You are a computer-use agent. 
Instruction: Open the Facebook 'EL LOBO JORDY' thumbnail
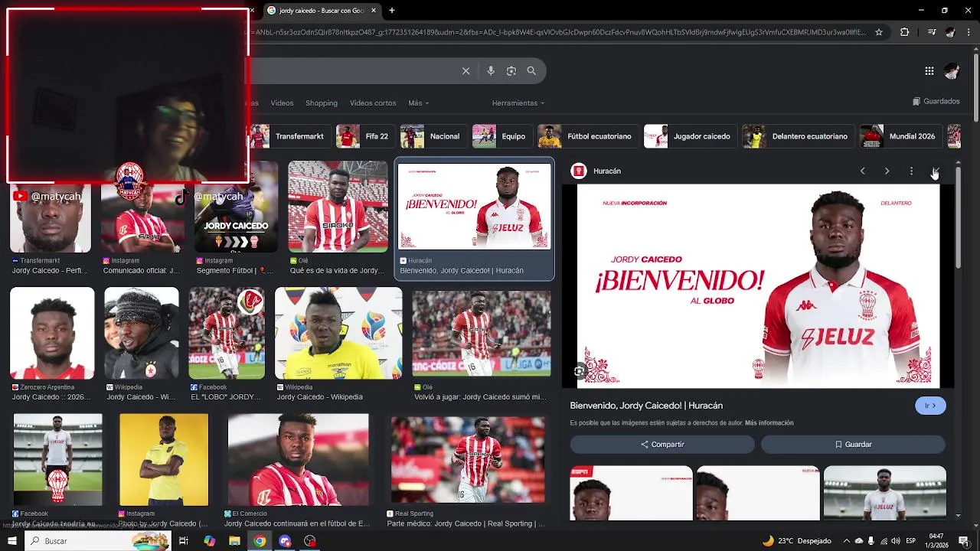[227, 334]
